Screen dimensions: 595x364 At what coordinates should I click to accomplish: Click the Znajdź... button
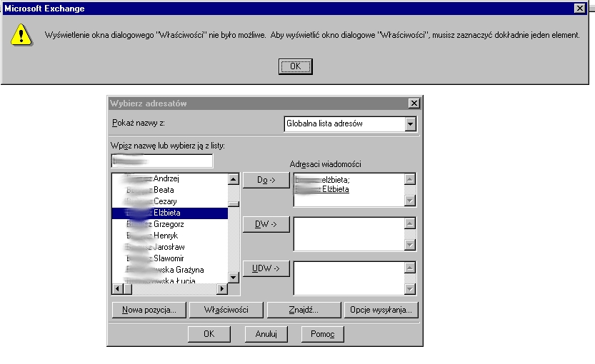point(304,310)
